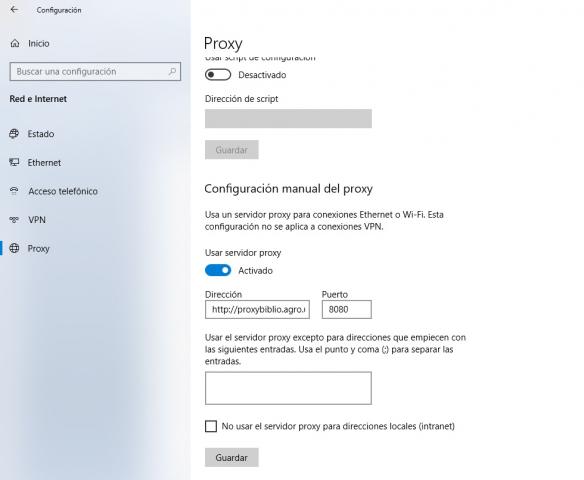Click the search magnifier icon

(172, 71)
